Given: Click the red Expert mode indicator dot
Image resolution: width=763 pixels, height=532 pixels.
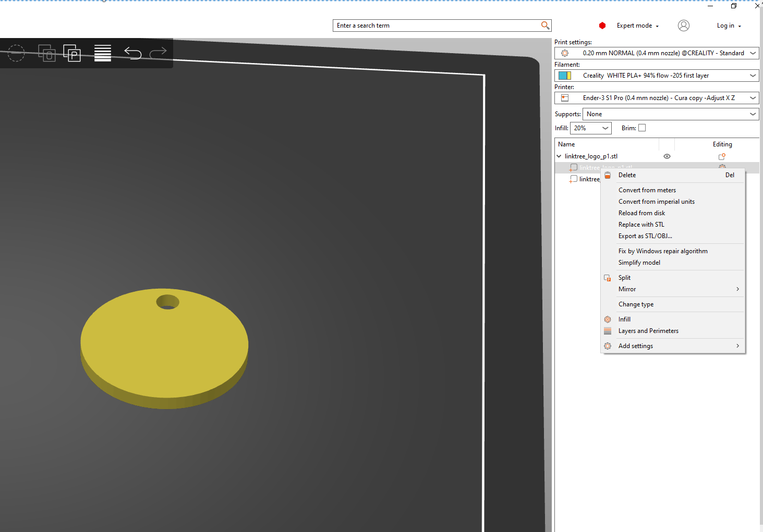Looking at the screenshot, I should [602, 26].
